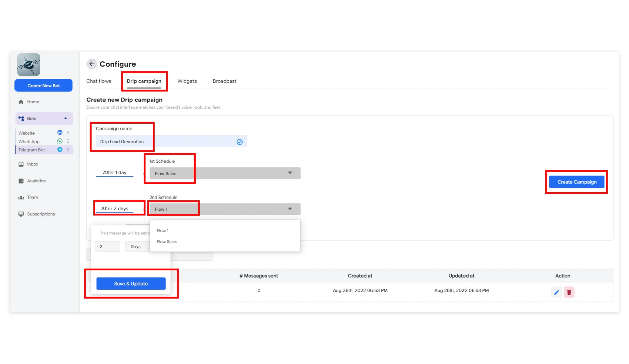Click the # Messages sent column header
This screenshot has width=629, height=364.
tap(259, 276)
